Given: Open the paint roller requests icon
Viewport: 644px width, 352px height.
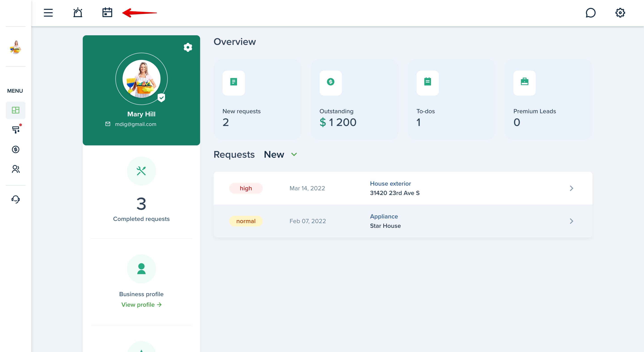Looking at the screenshot, I should click(x=15, y=130).
